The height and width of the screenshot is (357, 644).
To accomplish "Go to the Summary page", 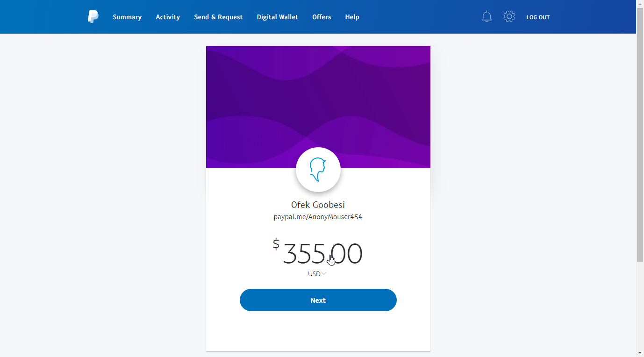I will click(x=127, y=17).
